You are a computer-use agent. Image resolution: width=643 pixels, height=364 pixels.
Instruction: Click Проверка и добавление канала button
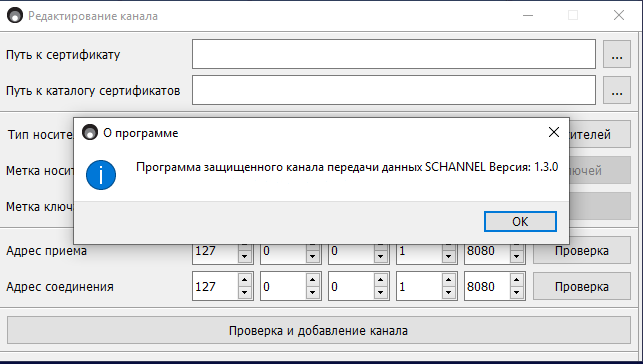[319, 330]
